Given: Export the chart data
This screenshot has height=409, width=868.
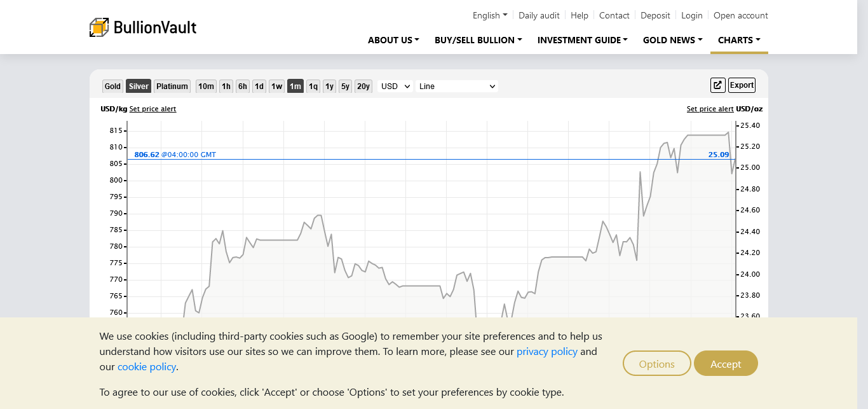Looking at the screenshot, I should point(742,85).
